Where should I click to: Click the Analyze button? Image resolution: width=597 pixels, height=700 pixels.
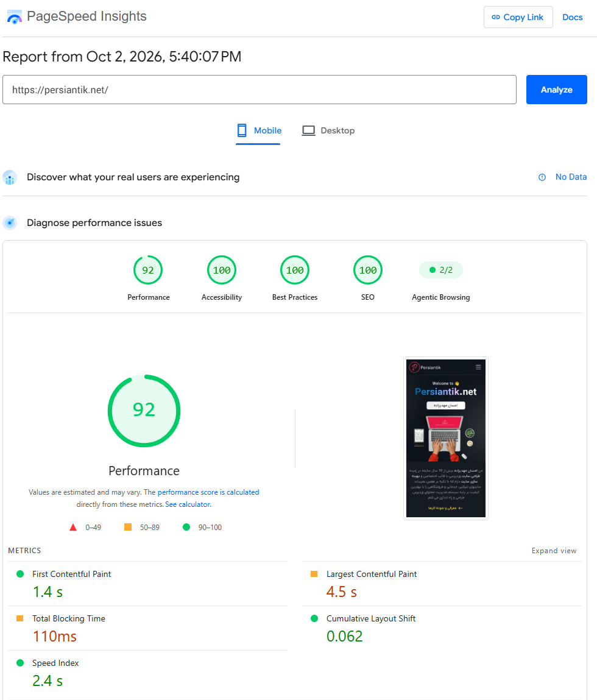click(x=556, y=90)
